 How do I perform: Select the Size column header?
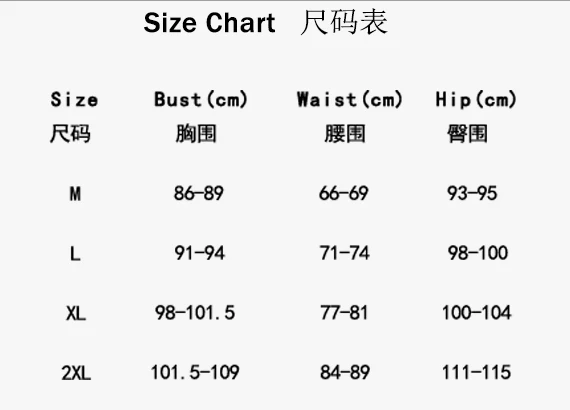[x=74, y=100]
